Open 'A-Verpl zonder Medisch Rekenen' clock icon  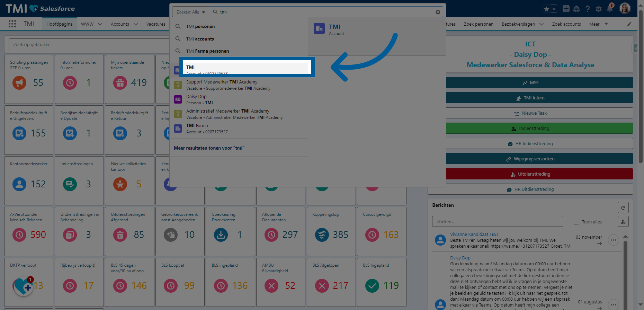19,235
